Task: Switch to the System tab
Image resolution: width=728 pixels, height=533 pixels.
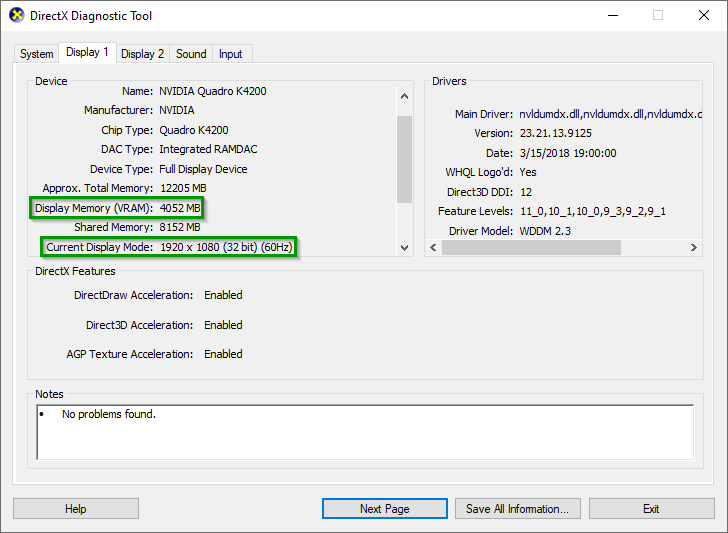Action: (x=37, y=54)
